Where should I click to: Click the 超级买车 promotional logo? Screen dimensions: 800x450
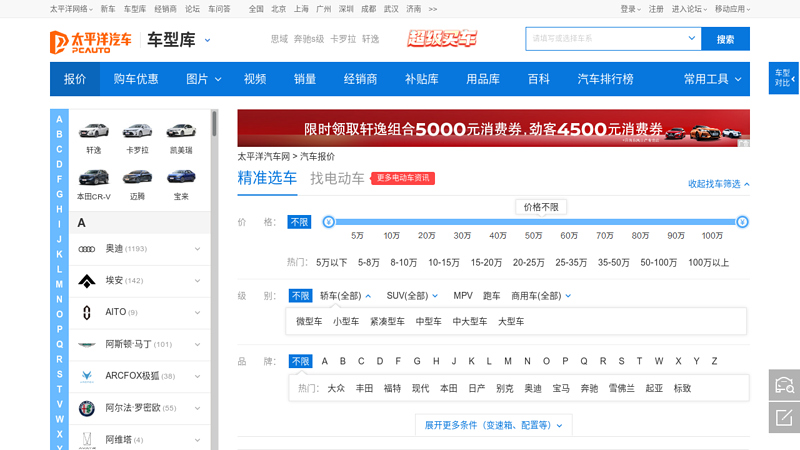[x=442, y=39]
